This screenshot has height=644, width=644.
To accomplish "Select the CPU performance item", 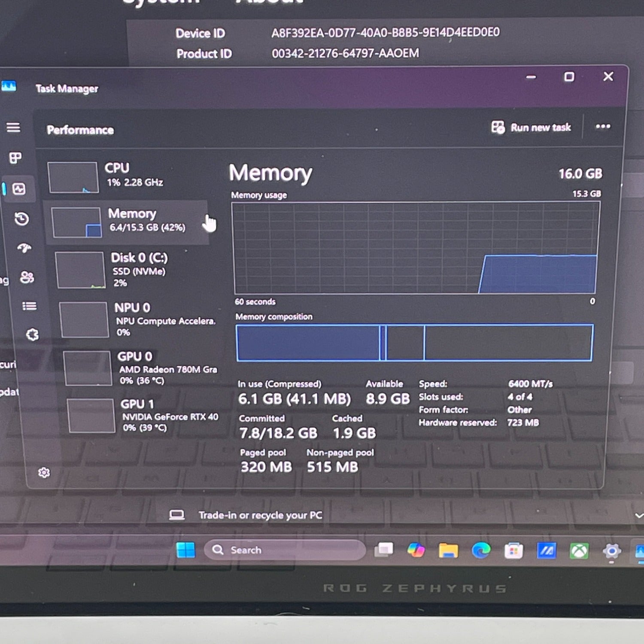I will [x=127, y=176].
